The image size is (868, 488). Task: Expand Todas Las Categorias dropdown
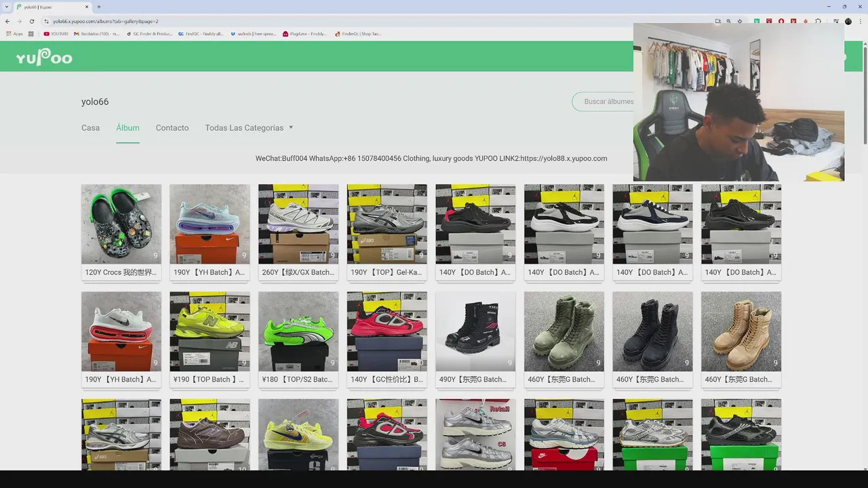pos(249,127)
